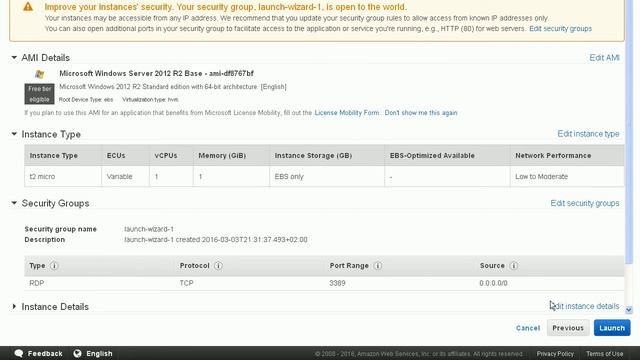This screenshot has height=360, width=640.
Task: Click the Windows logo icon of the AMI
Action: coord(40,74)
